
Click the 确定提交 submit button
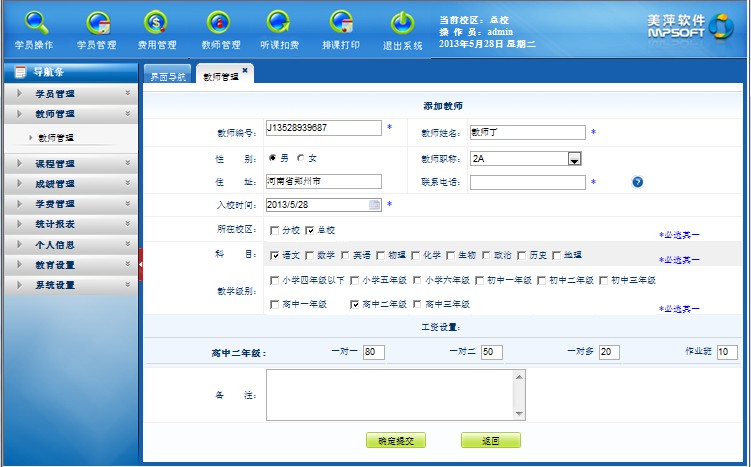397,440
